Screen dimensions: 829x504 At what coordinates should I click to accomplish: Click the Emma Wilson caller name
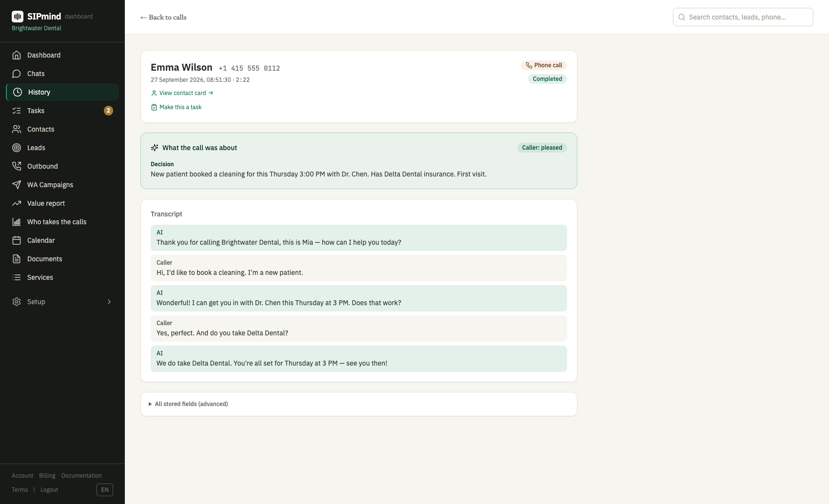[181, 67]
